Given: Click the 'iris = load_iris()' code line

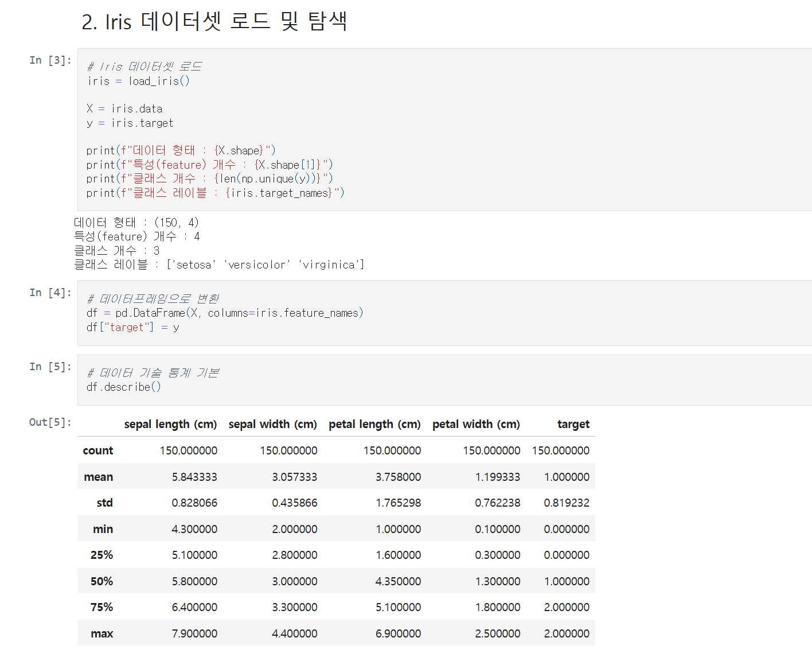Looking at the screenshot, I should click(138, 81).
